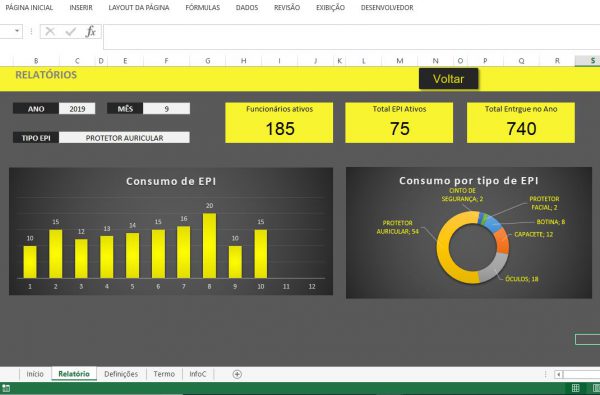Image resolution: width=600 pixels, height=395 pixels.
Task: Open the MÊS month selector showing 9
Action: [x=166, y=109]
